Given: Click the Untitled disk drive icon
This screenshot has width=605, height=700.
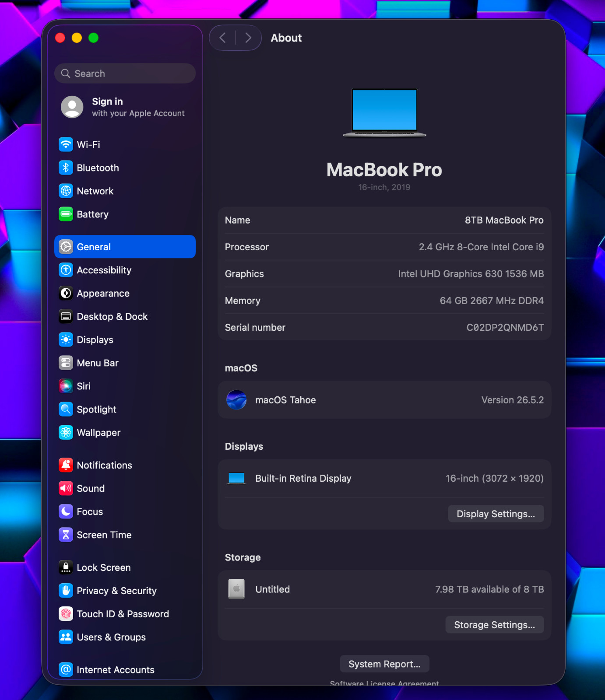Looking at the screenshot, I should [236, 589].
